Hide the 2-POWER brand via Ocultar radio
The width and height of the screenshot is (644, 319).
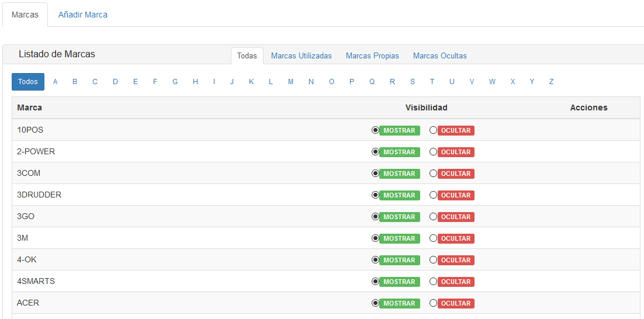(x=433, y=152)
